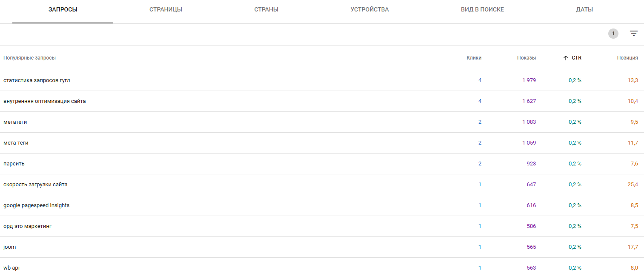Sort table by Клики column
The height and width of the screenshot is (276, 644).
[x=474, y=58]
